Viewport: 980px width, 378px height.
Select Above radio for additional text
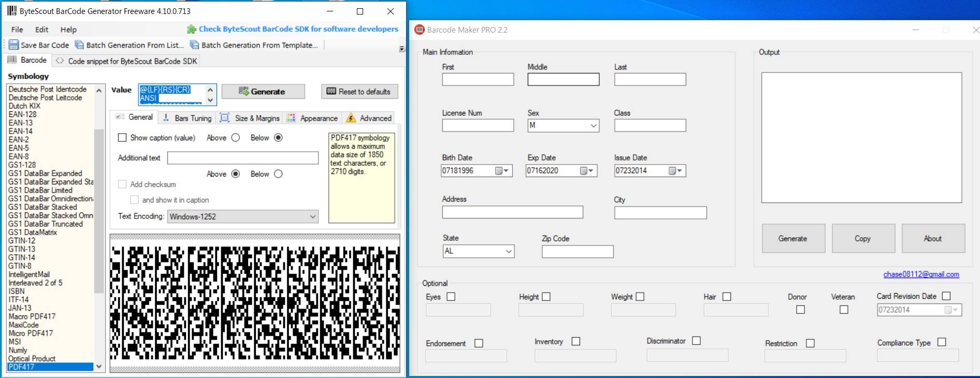[236, 174]
